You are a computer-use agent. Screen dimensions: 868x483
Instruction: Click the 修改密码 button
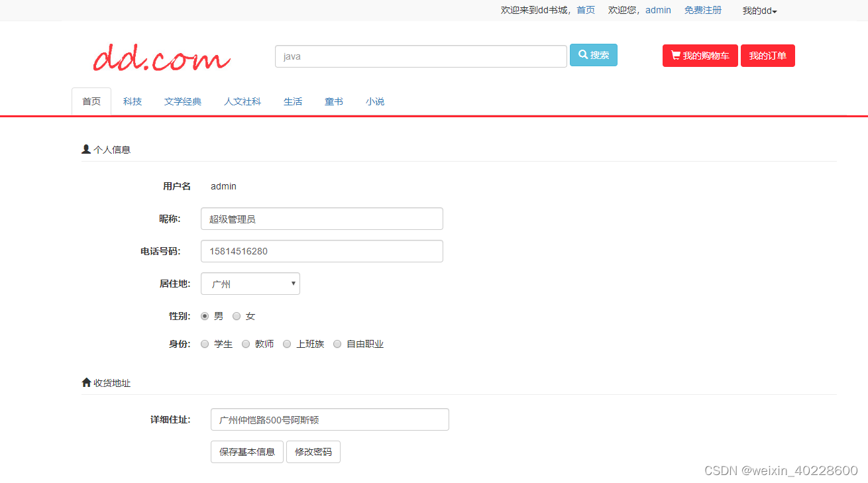pos(313,452)
